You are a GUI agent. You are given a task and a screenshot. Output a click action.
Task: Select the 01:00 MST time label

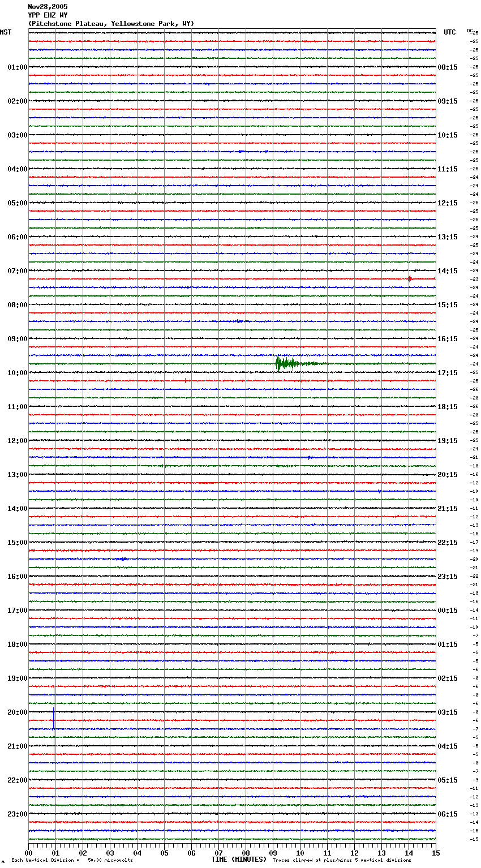click(x=17, y=67)
